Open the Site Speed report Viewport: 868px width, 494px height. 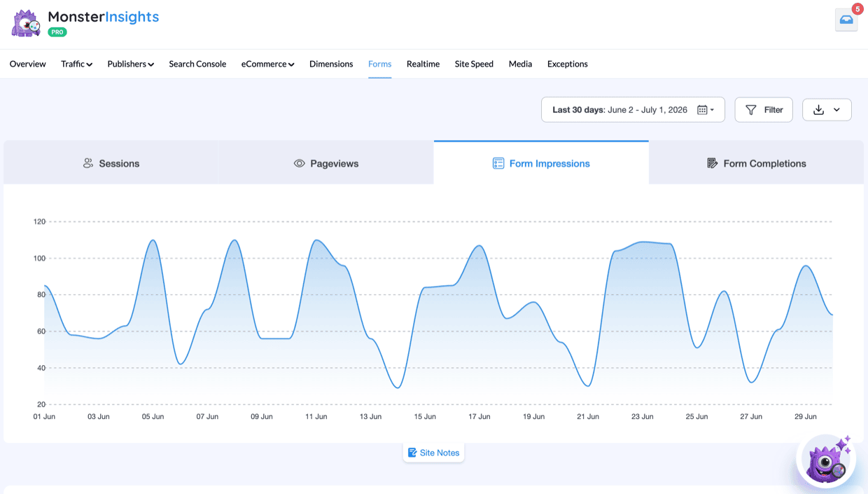[x=474, y=64]
